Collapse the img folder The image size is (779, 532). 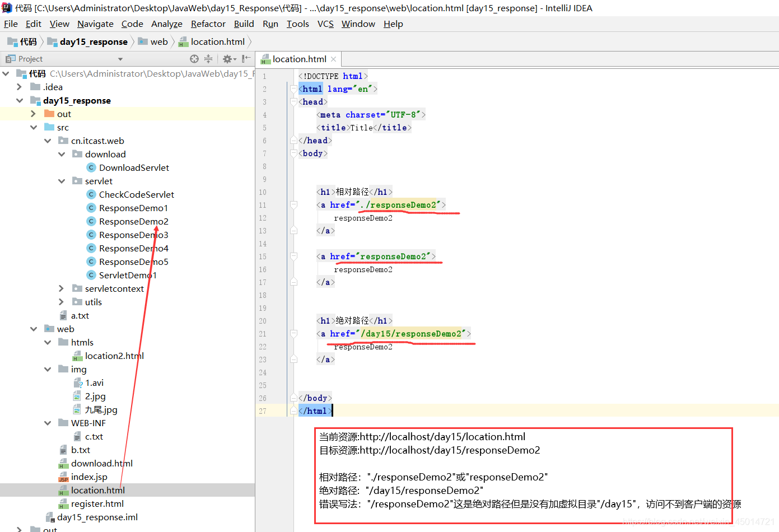[x=48, y=369]
